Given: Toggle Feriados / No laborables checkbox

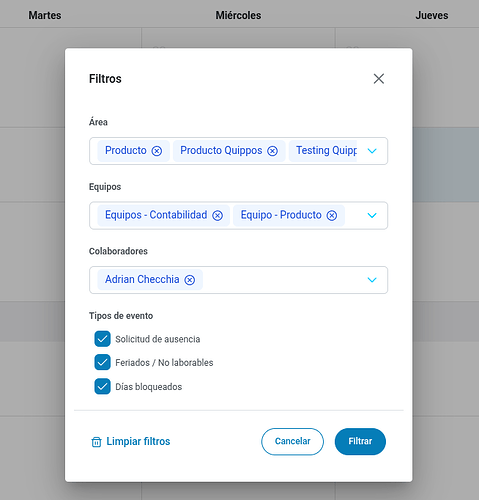Looking at the screenshot, I should point(102,362).
